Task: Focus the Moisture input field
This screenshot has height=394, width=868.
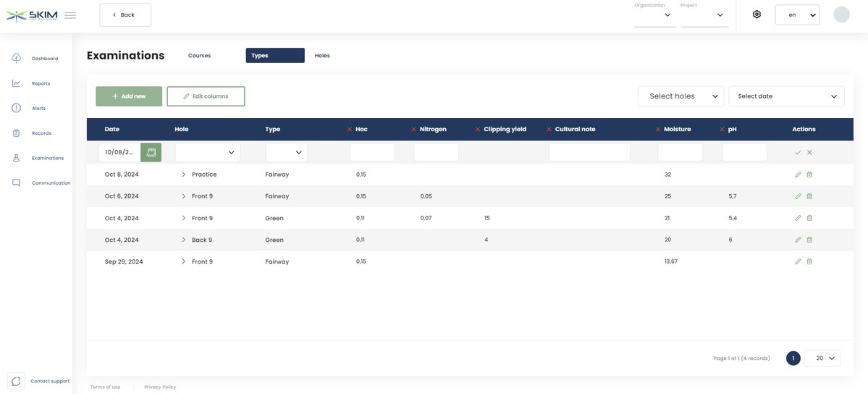Action: [681, 152]
